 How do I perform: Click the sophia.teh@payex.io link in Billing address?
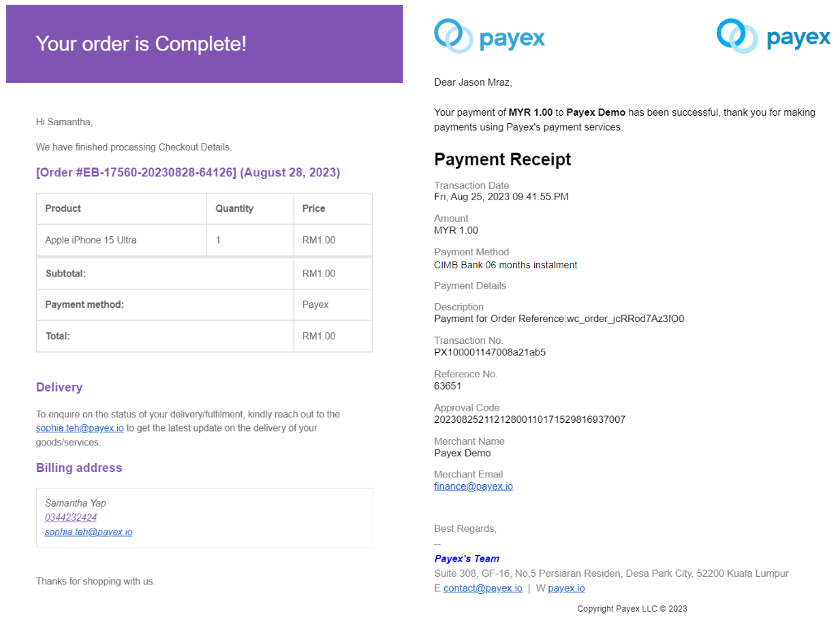88,532
